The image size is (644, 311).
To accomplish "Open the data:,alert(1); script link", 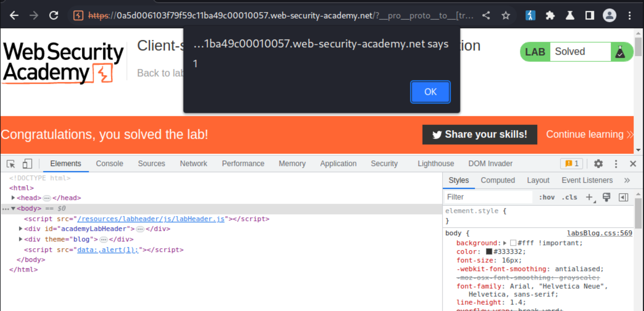I will coord(108,250).
